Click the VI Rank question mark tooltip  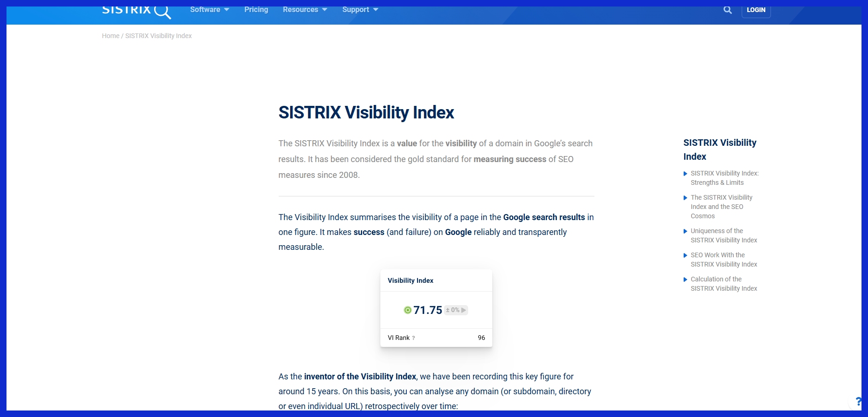413,338
